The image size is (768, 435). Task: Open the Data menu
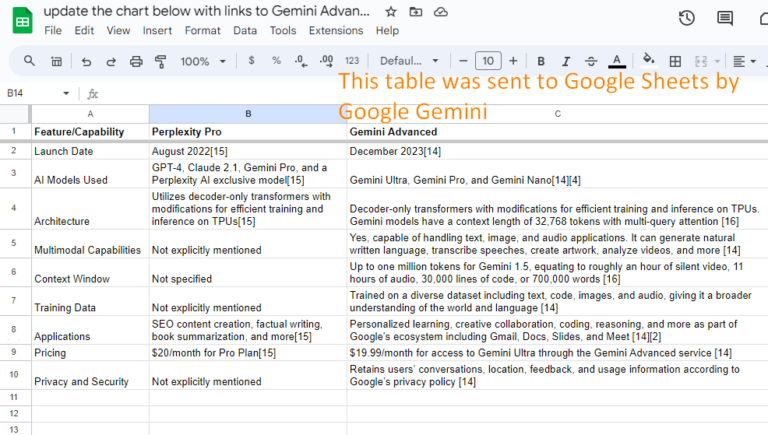point(245,30)
